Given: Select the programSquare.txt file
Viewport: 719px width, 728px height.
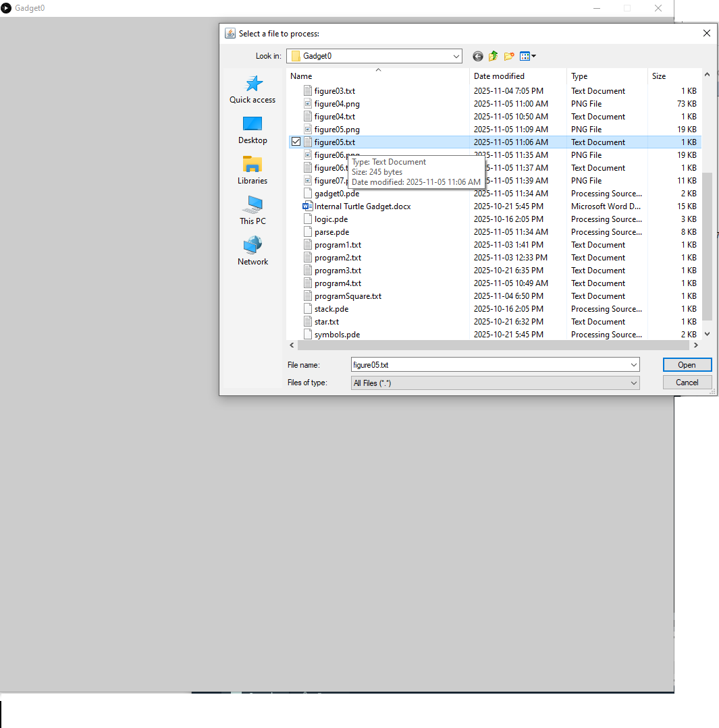Looking at the screenshot, I should tap(348, 296).
